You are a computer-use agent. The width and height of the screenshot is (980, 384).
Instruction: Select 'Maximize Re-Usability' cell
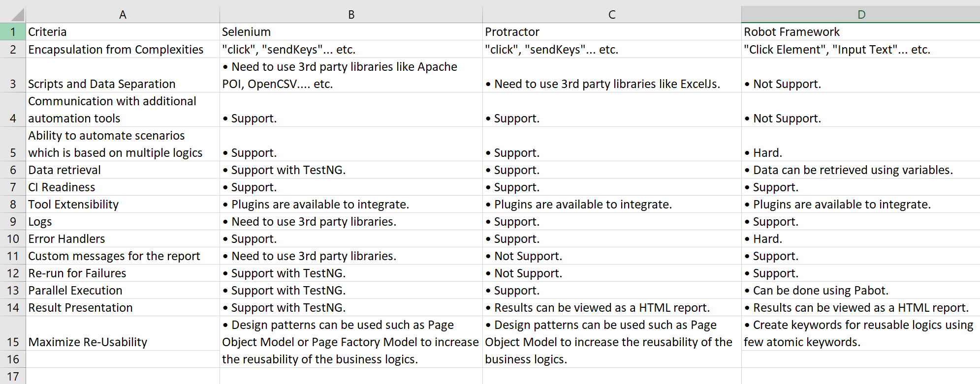click(x=123, y=333)
